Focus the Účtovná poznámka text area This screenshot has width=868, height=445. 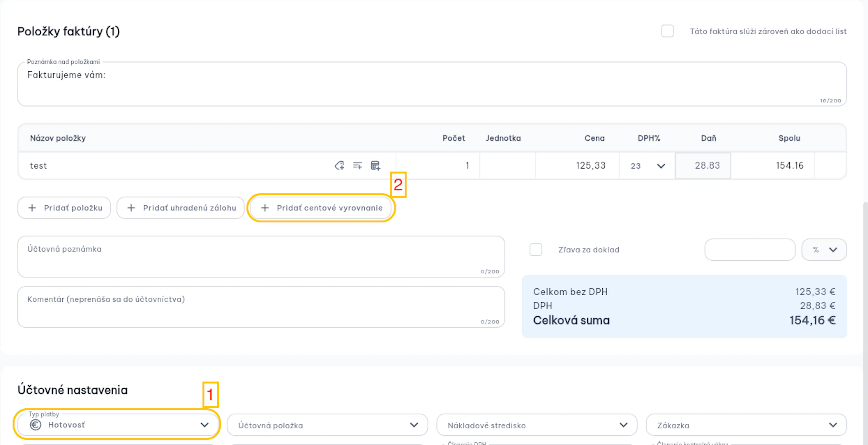261,257
